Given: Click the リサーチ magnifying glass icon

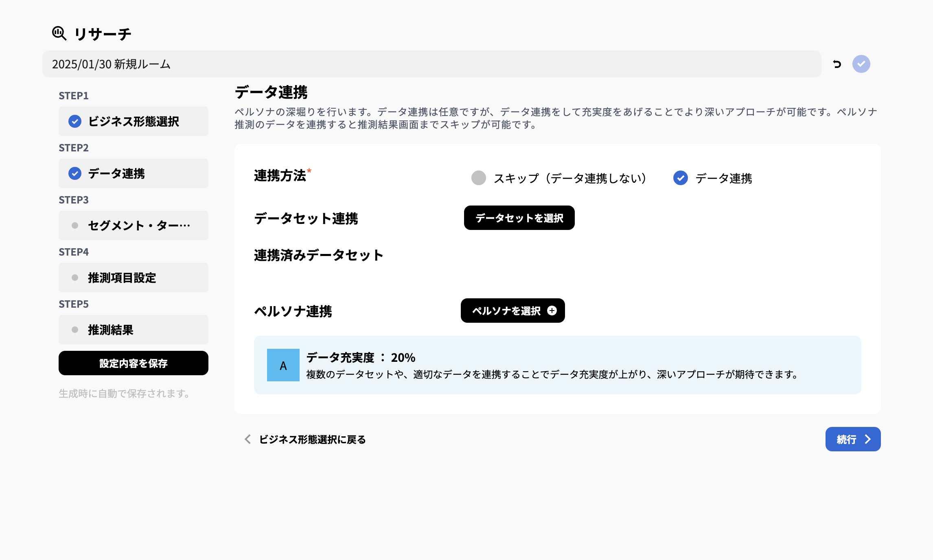Looking at the screenshot, I should (59, 33).
